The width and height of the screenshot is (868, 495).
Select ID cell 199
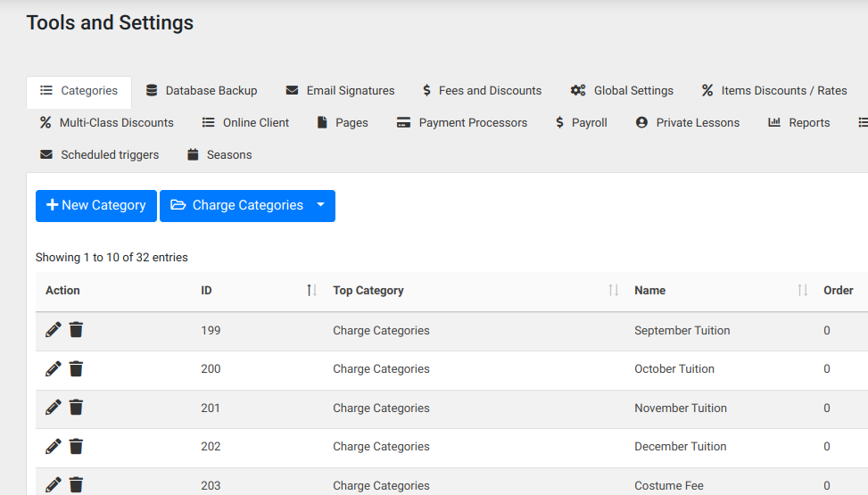[211, 331]
